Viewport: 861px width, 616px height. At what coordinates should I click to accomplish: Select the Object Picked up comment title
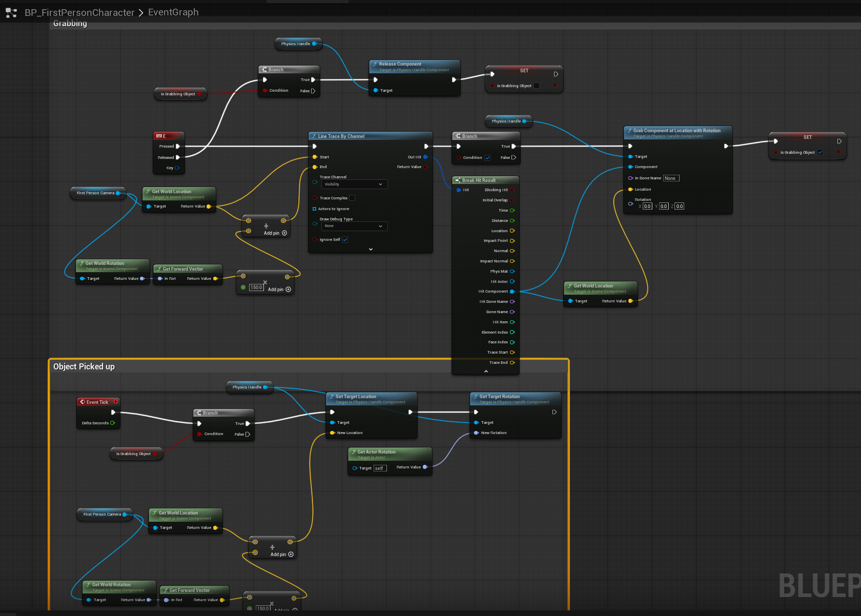tap(84, 366)
